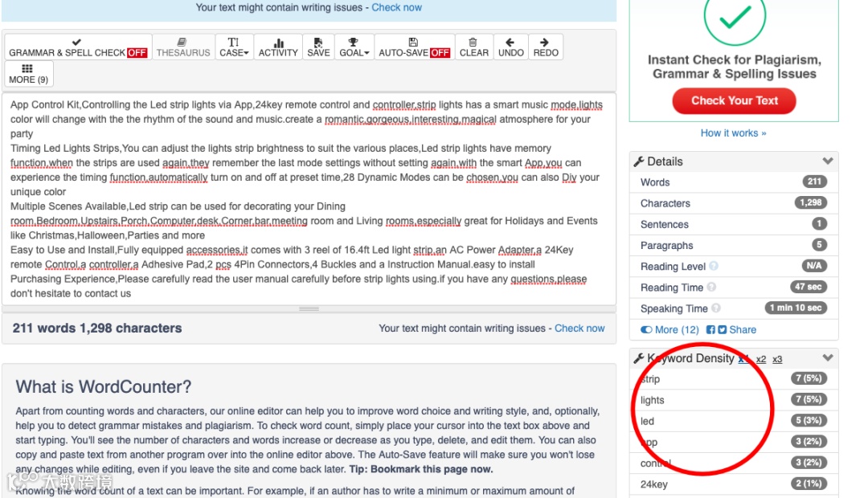Viewport: 868px width, 498px height.
Task: Click the Undo arrow button
Action: click(511, 47)
